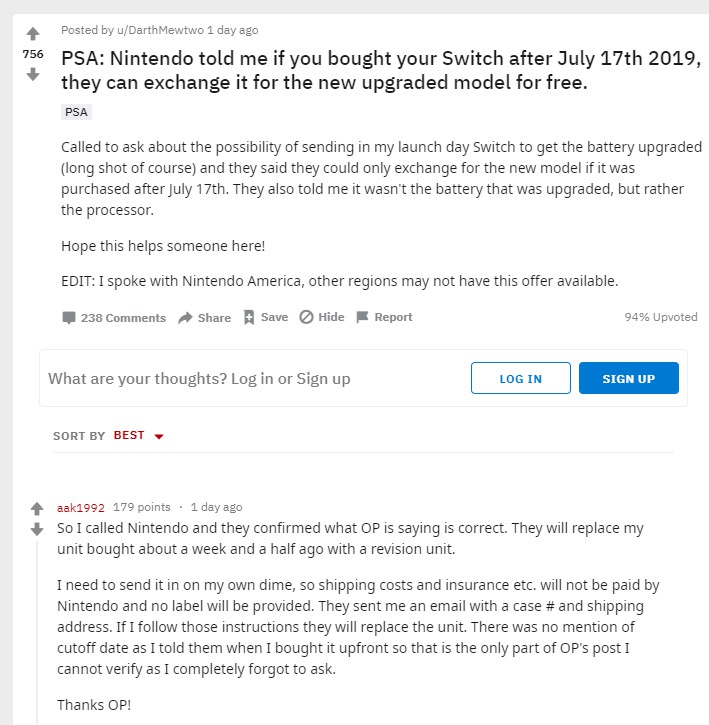The image size is (709, 725).
Task: Upvote the PSA post
Action: (x=33, y=34)
